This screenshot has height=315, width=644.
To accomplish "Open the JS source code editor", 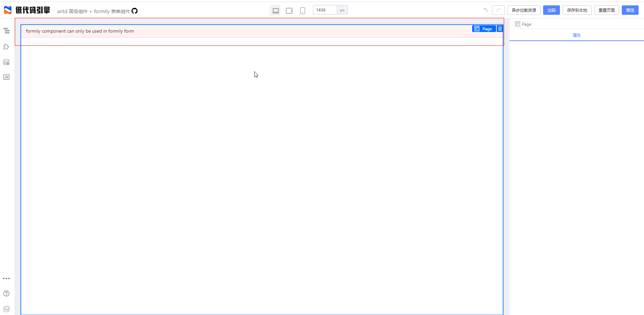I will click(x=6, y=77).
